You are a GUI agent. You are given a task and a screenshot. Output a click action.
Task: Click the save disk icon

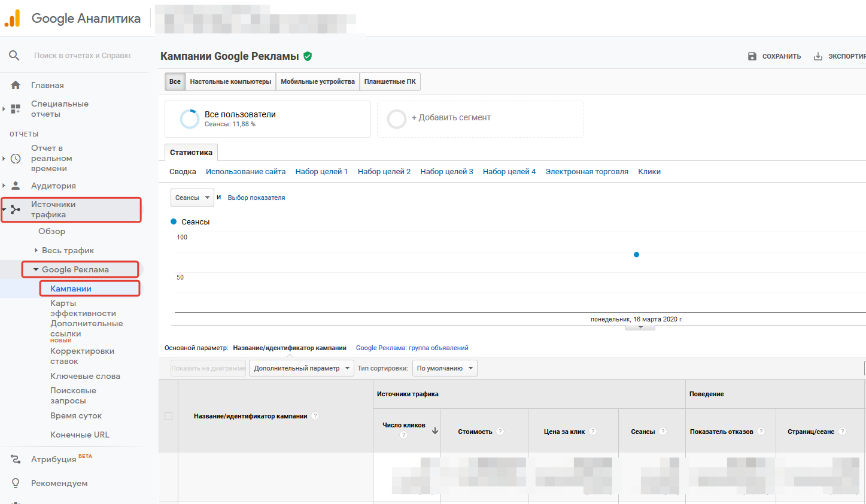tap(752, 56)
